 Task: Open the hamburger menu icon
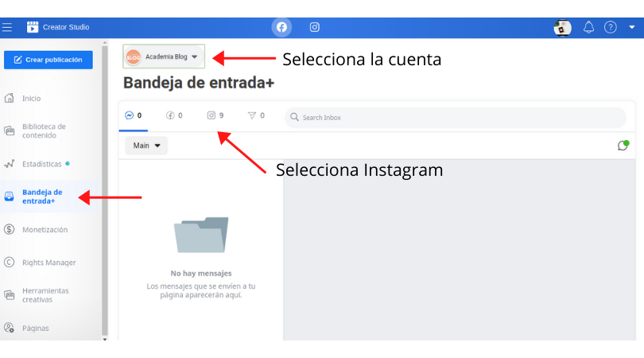(x=7, y=27)
